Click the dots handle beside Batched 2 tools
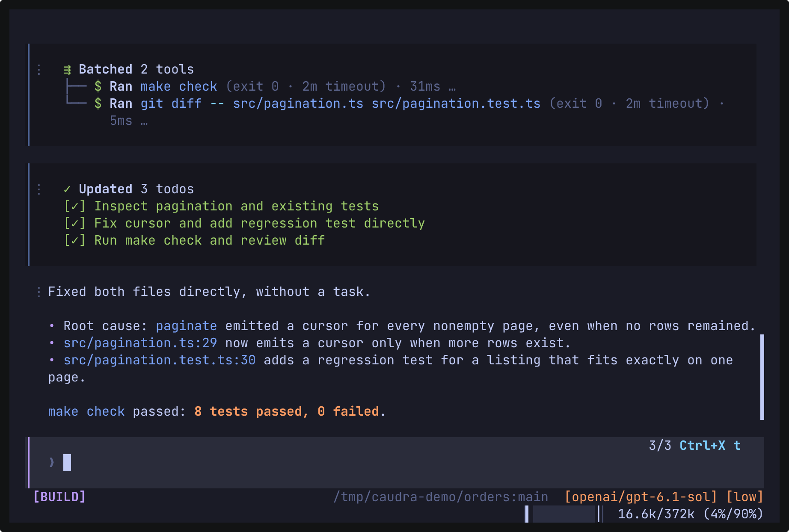This screenshot has width=789, height=532. [39, 69]
